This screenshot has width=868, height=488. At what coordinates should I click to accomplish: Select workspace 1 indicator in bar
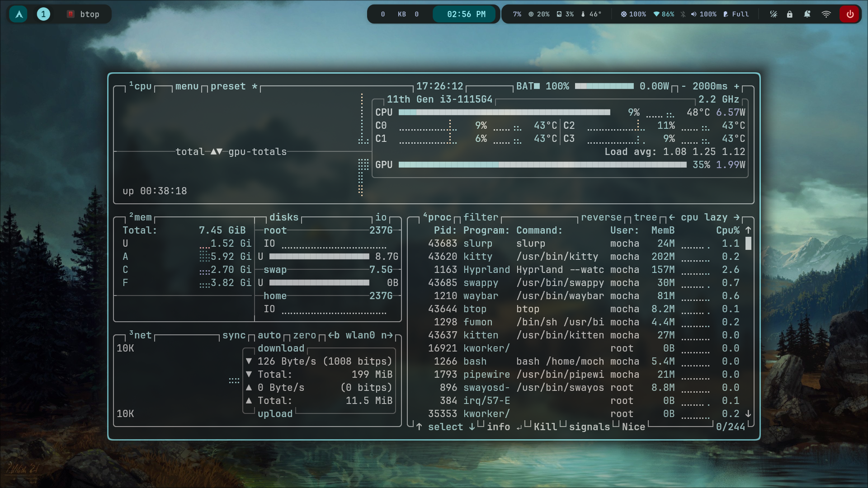tap(43, 14)
